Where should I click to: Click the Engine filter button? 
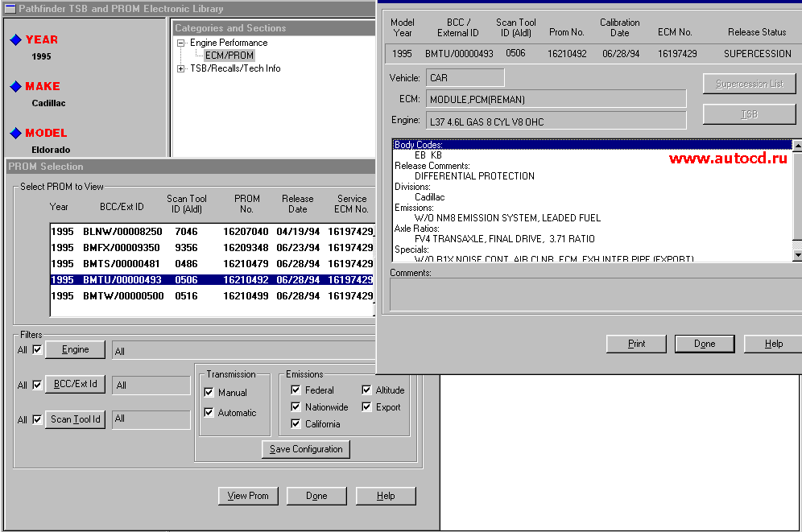pos(75,349)
